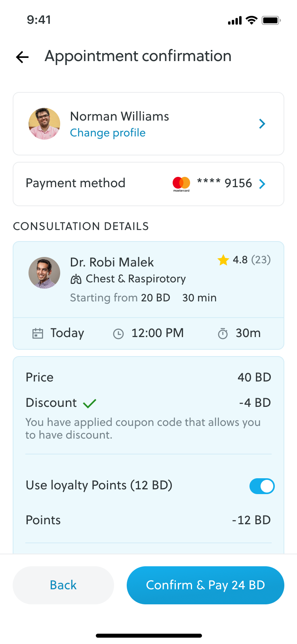
Task: Tap Confirm & Pay 24 BD
Action: click(205, 585)
